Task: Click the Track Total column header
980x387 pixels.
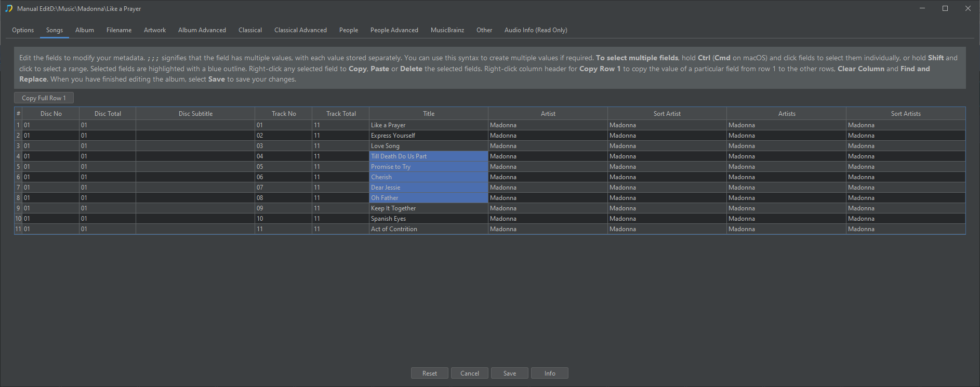Action: pyautogui.click(x=341, y=113)
